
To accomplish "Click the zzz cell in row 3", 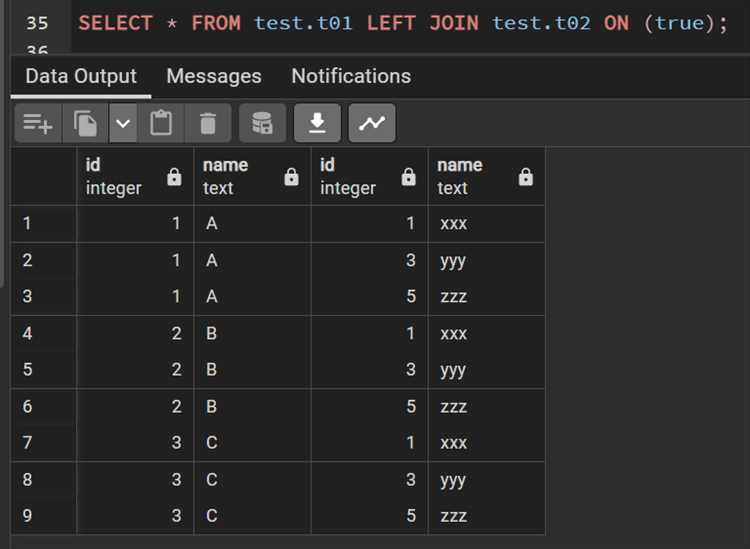I will click(486, 296).
